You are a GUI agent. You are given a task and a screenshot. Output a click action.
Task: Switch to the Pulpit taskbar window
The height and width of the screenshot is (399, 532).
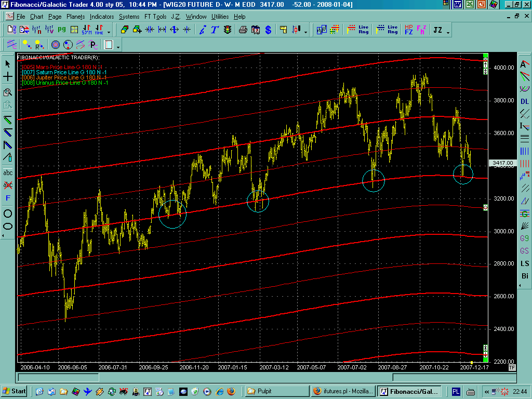(275, 391)
